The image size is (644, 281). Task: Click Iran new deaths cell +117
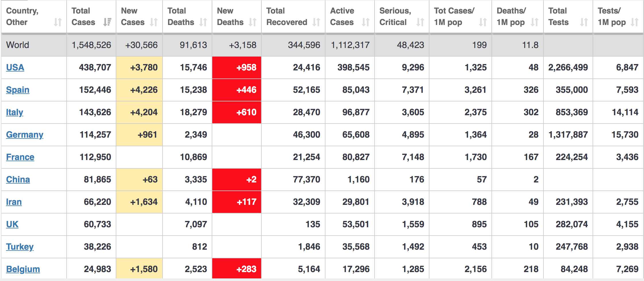pyautogui.click(x=237, y=202)
